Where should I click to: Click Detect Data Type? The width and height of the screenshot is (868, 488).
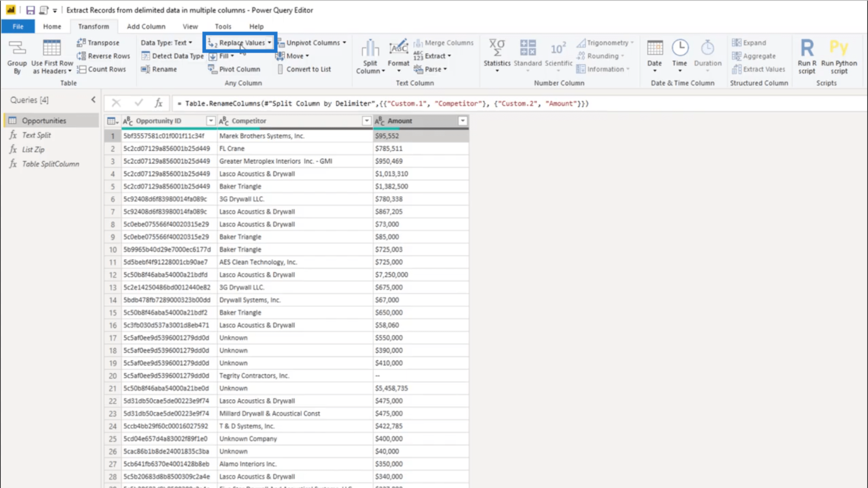[x=172, y=56]
